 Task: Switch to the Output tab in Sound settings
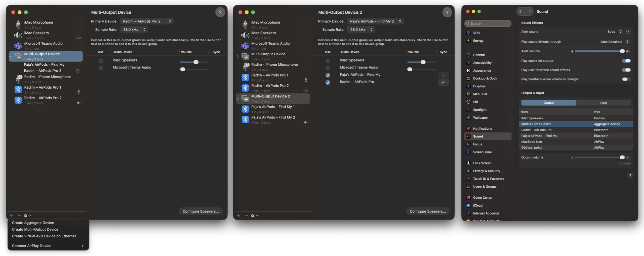548,103
